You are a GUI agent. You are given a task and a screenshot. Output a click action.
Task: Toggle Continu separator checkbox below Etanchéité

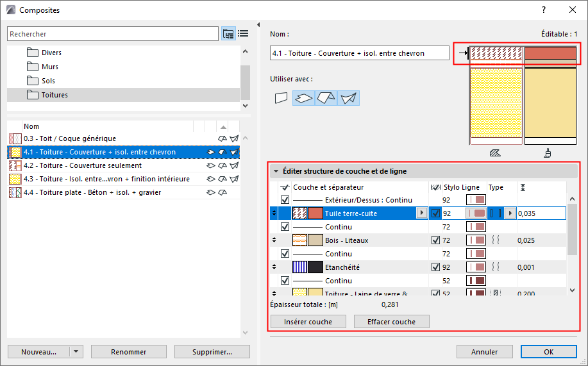285,281
